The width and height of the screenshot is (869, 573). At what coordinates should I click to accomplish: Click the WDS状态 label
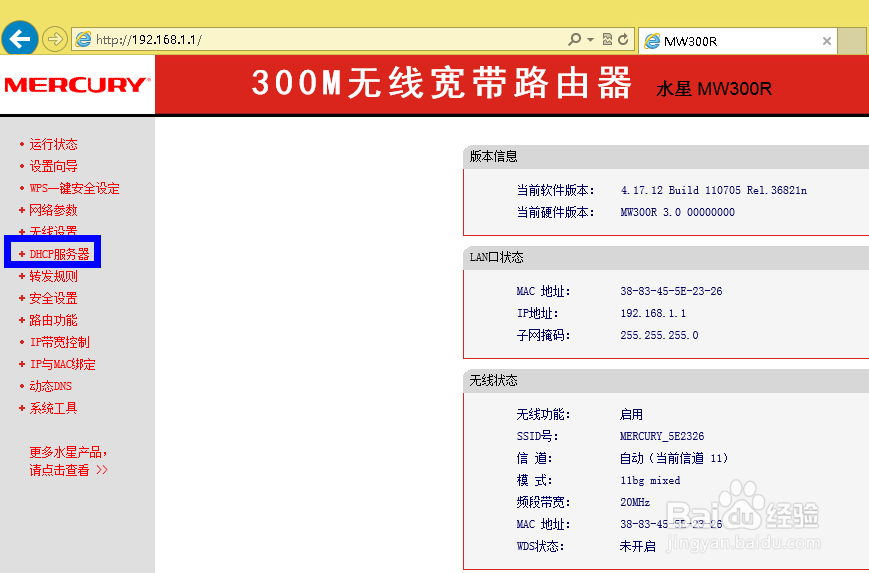(540, 546)
